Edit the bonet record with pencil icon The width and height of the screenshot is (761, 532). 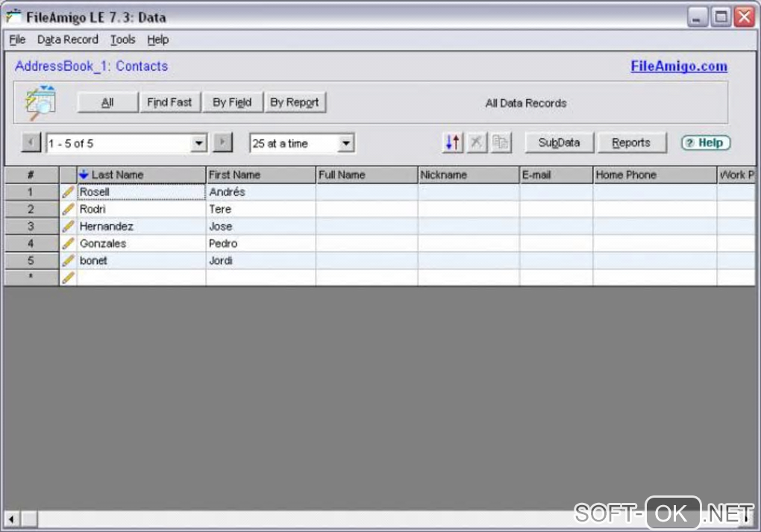click(68, 260)
